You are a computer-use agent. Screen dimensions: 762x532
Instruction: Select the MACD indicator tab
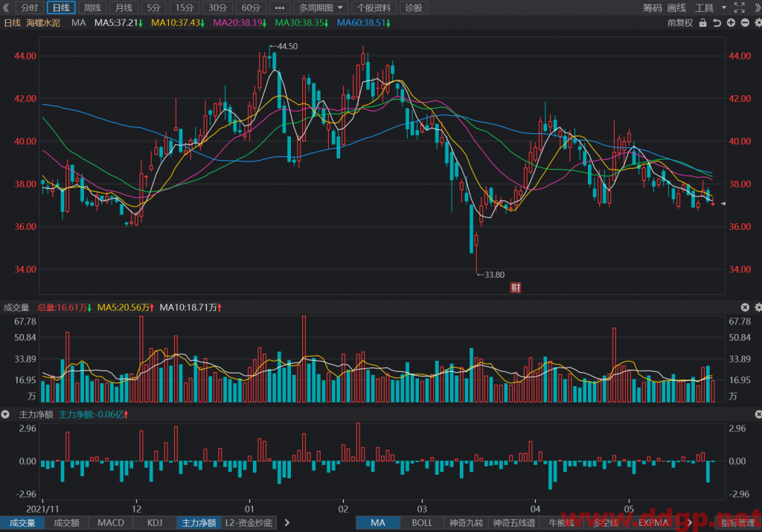[x=111, y=523]
